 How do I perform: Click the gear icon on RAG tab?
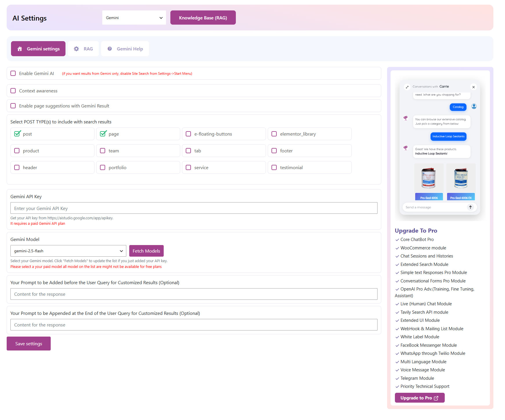click(76, 49)
